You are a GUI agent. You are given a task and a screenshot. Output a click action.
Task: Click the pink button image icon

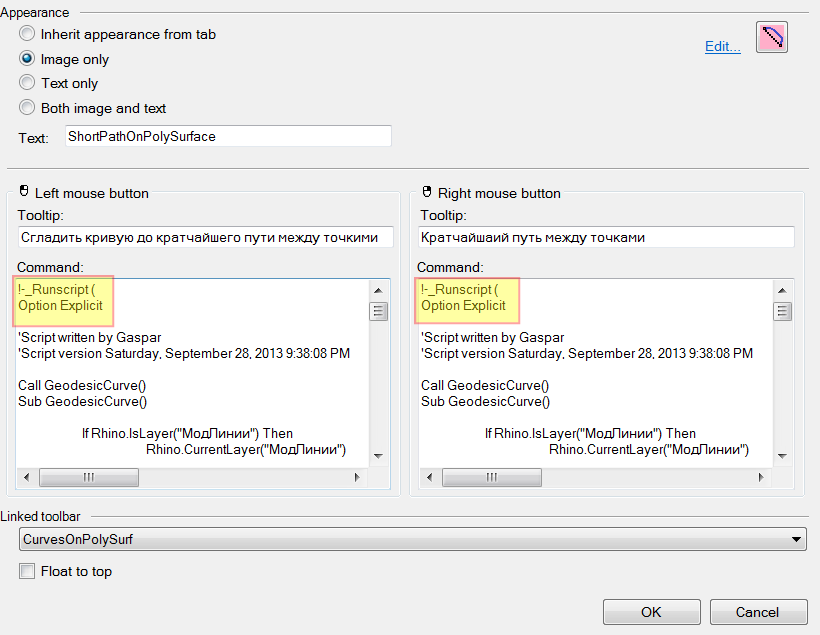pyautogui.click(x=772, y=37)
